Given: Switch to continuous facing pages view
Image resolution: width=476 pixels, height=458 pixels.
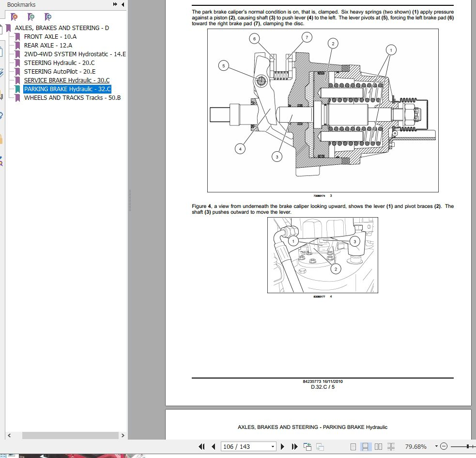Looking at the screenshot, I should pos(391,446).
